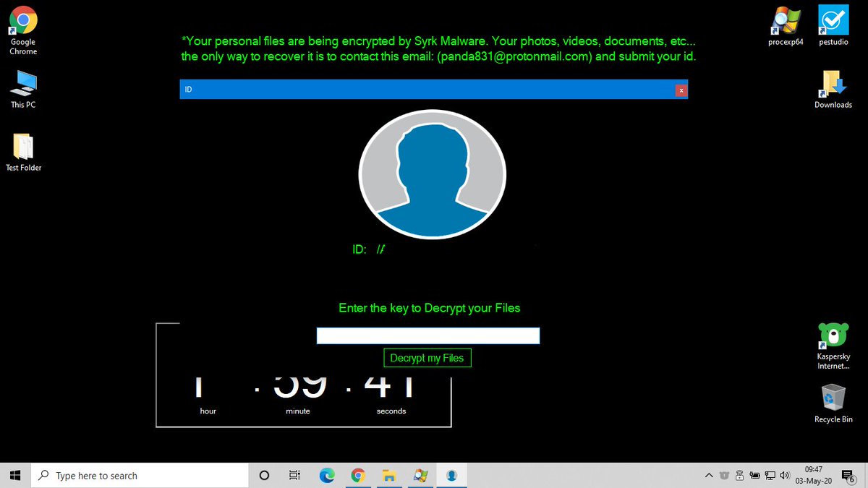Click the blue ID title bar

click(x=434, y=90)
